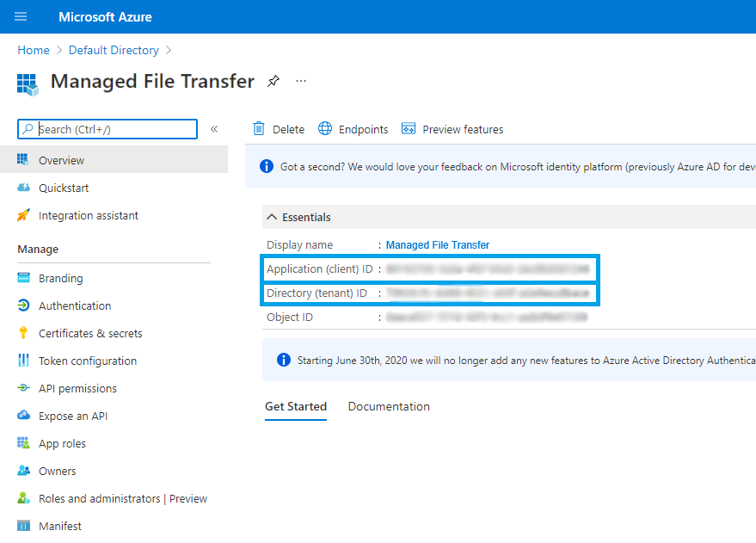Go to Home breadcrumb
756x543 pixels.
[x=34, y=50]
